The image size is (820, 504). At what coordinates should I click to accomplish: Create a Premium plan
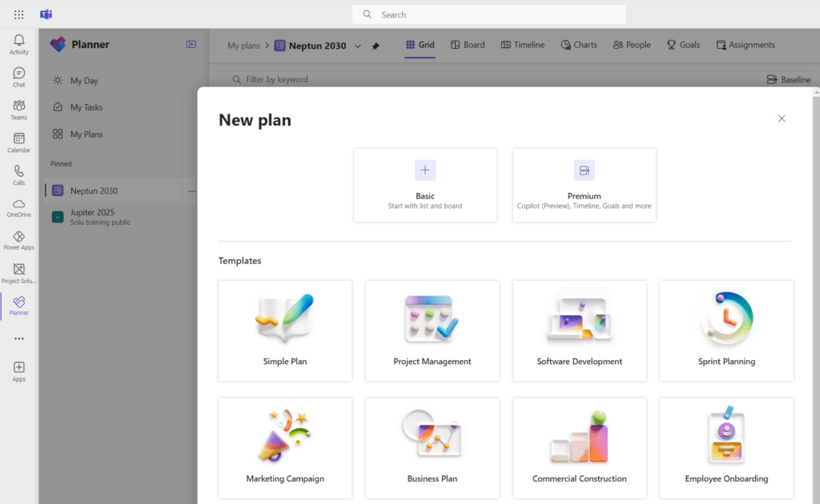click(x=584, y=185)
